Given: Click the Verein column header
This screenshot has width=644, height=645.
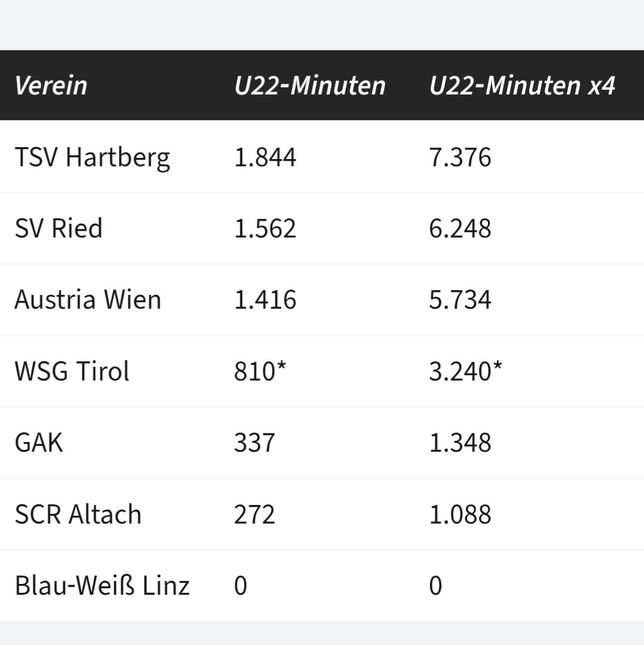Looking at the screenshot, I should coord(51,86).
